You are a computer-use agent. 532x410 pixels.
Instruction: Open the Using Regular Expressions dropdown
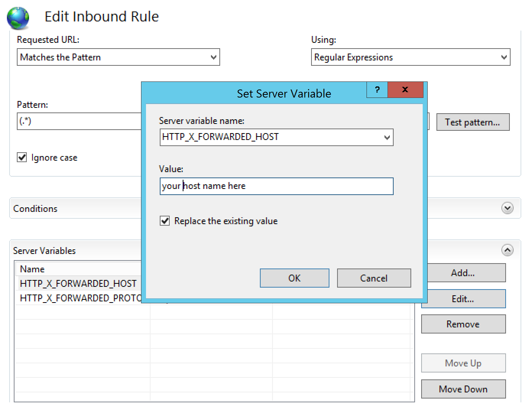pyautogui.click(x=410, y=57)
